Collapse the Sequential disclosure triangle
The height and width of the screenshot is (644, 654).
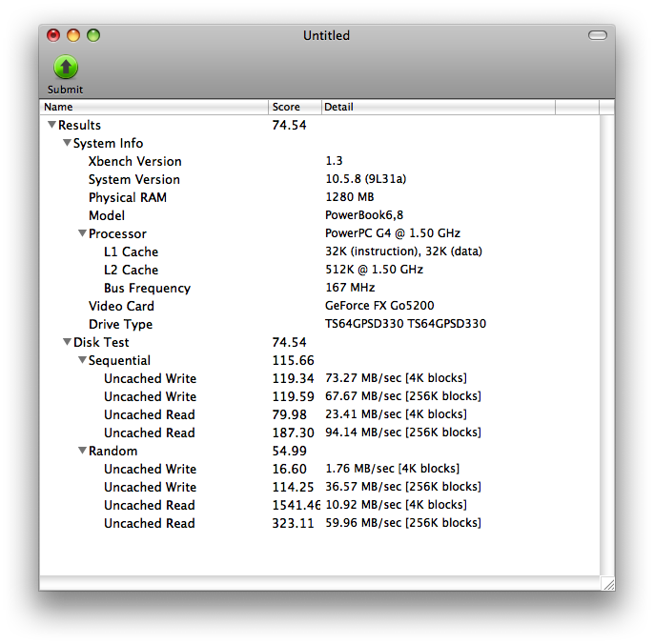[x=83, y=360]
